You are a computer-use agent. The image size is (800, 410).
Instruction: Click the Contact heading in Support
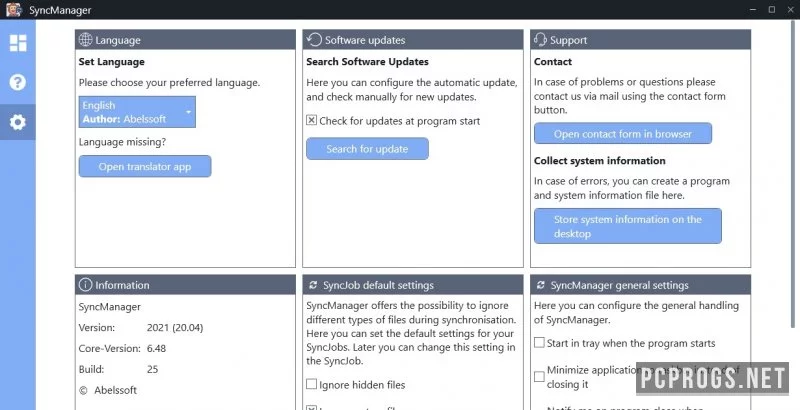point(553,62)
